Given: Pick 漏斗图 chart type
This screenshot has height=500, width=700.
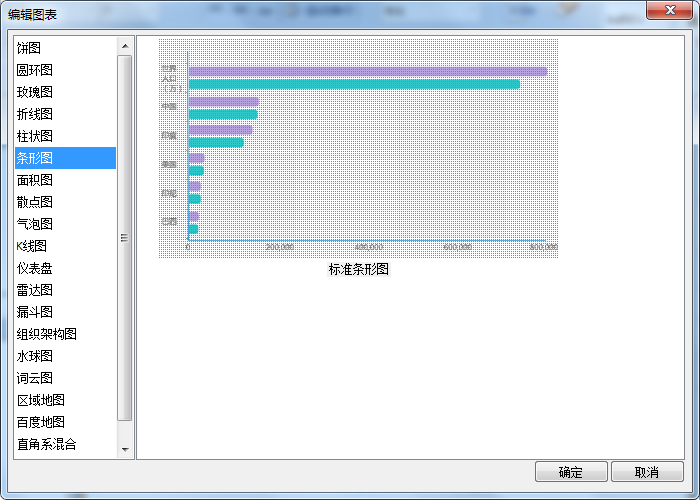Looking at the screenshot, I should [x=34, y=312].
